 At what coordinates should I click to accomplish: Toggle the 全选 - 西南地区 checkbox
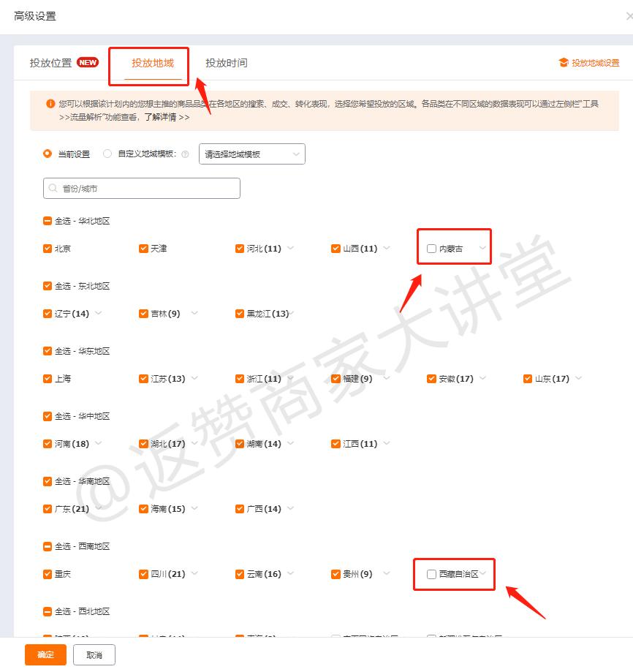click(48, 547)
